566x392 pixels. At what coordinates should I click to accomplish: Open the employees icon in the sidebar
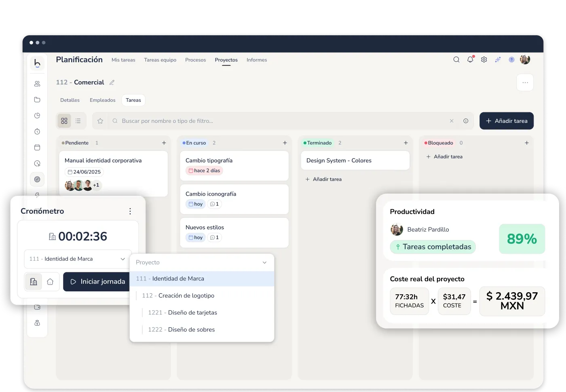click(x=37, y=84)
